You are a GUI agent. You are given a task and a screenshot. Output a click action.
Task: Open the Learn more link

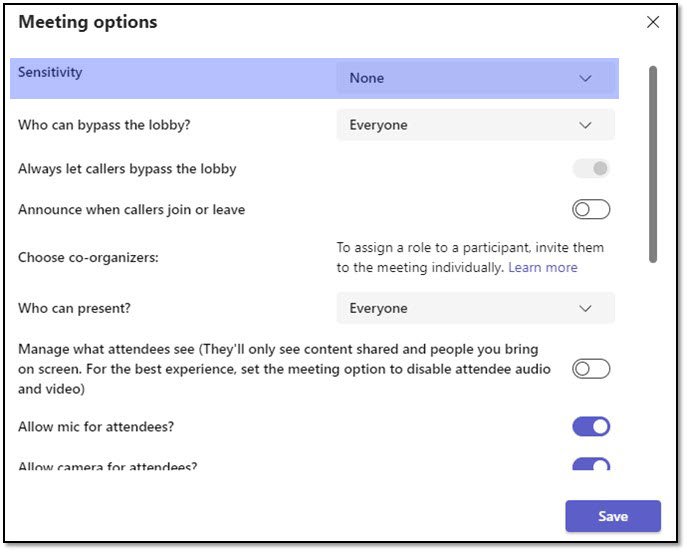tap(542, 267)
